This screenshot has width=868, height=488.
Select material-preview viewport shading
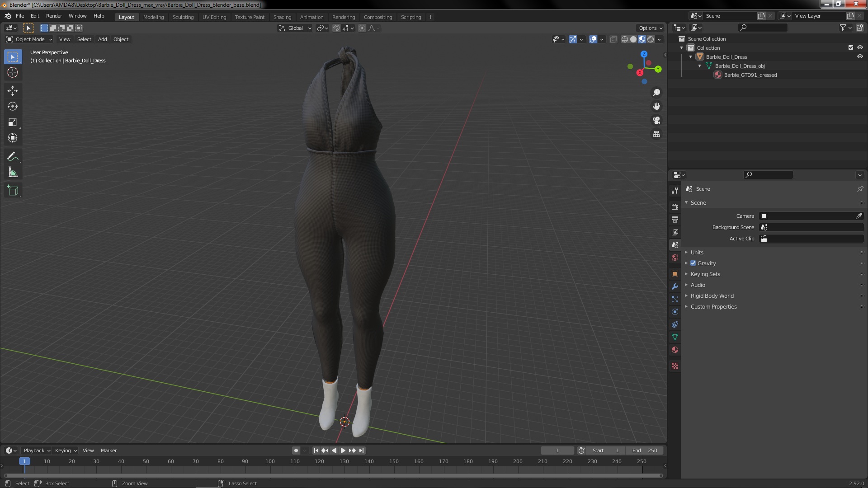tap(642, 39)
